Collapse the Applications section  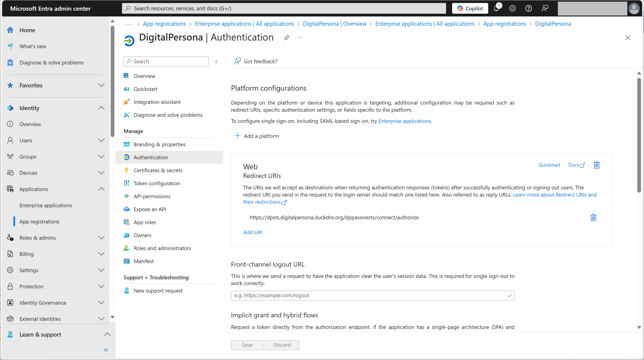(101, 189)
